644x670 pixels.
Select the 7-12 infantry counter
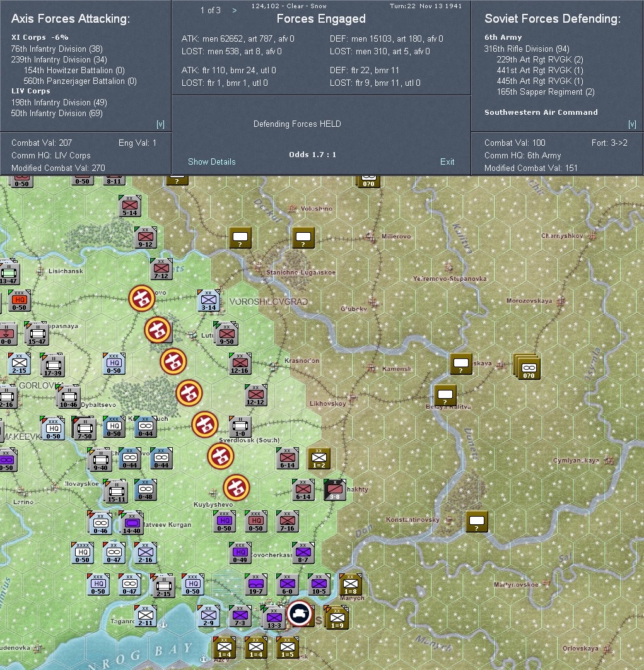[161, 269]
